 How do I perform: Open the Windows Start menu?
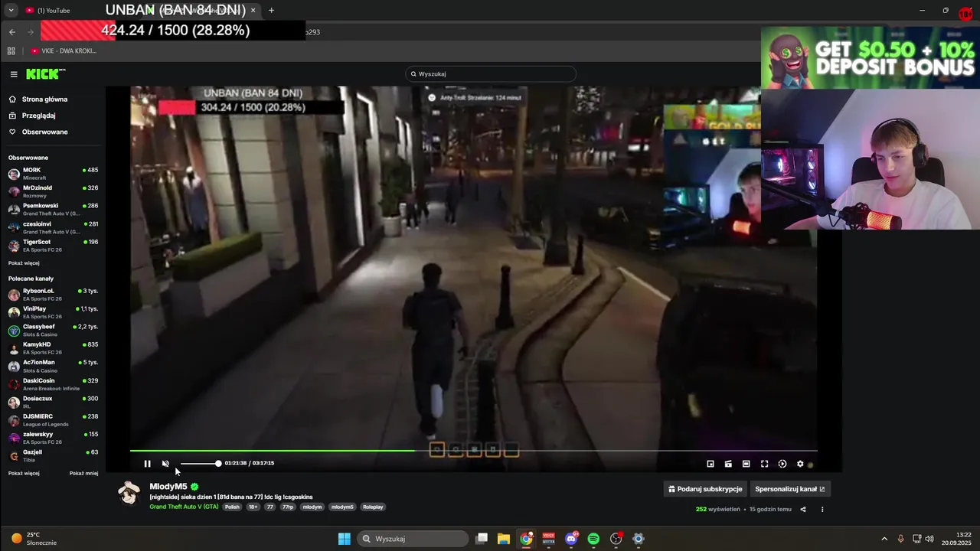344,539
